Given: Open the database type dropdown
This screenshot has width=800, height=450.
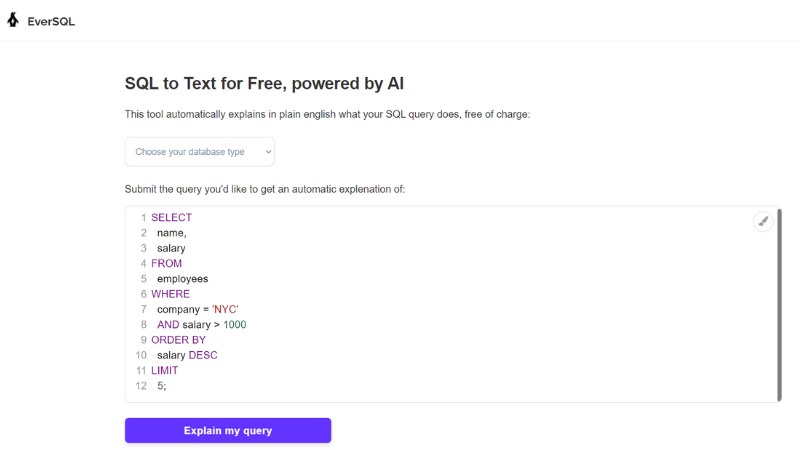Looking at the screenshot, I should coord(199,152).
